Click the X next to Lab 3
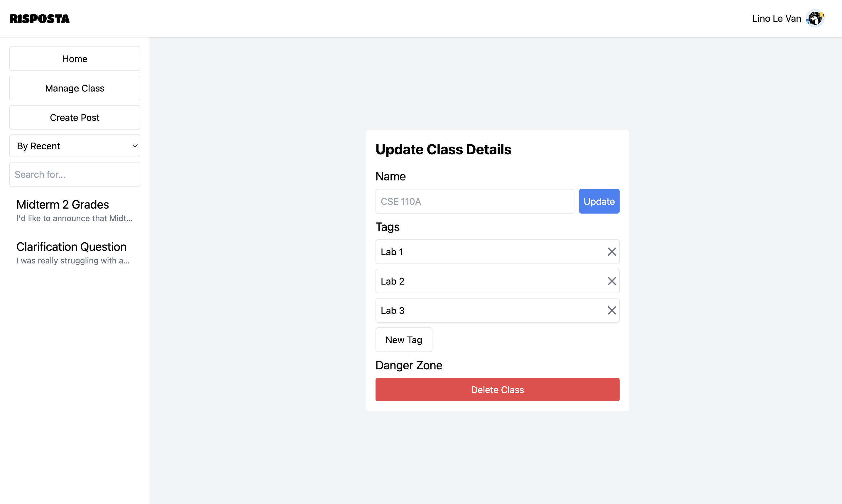Image resolution: width=842 pixels, height=504 pixels. [x=611, y=310]
